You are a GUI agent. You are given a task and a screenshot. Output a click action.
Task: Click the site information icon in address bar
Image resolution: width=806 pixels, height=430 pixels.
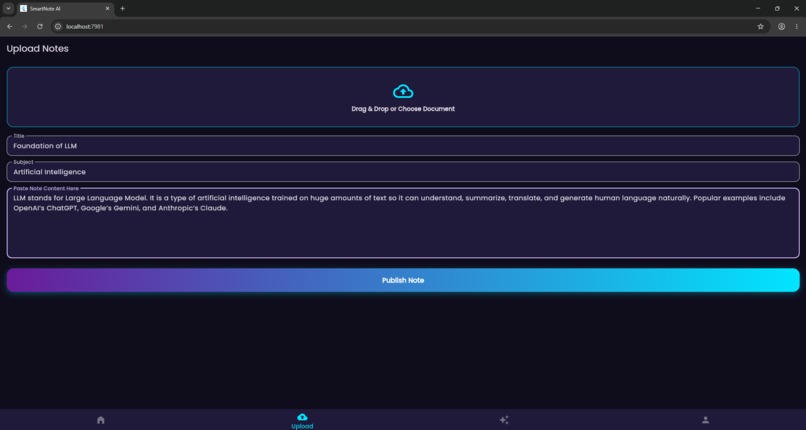[58, 26]
